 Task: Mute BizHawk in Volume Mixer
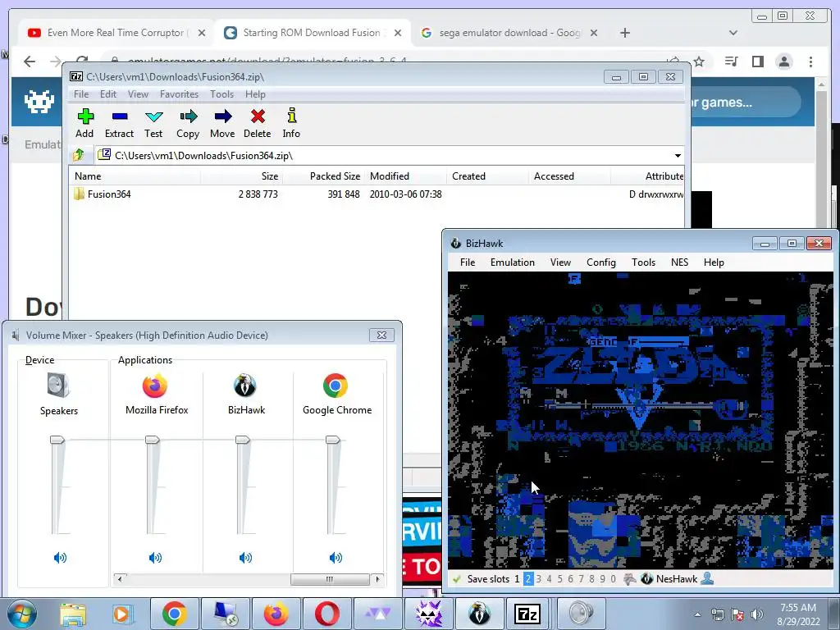(x=245, y=558)
